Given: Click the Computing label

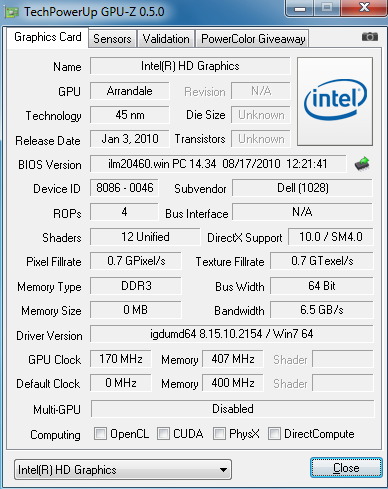Looking at the screenshot, I should coord(55,435).
